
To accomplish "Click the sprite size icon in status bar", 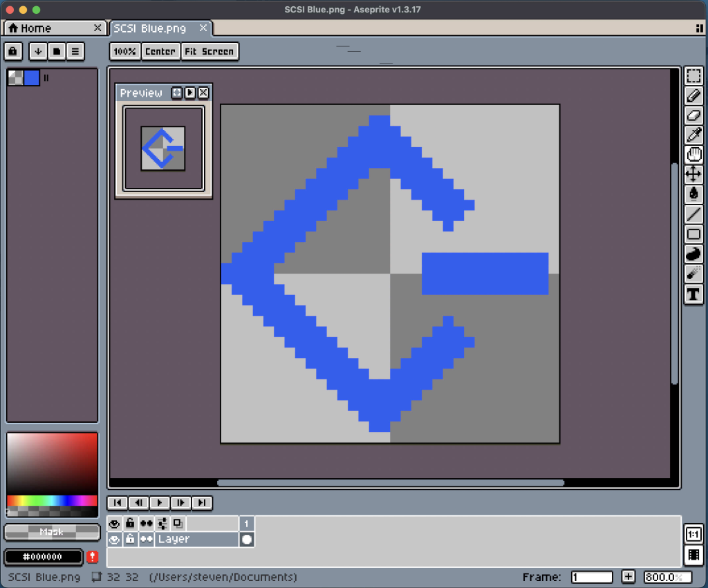I will tap(96, 577).
